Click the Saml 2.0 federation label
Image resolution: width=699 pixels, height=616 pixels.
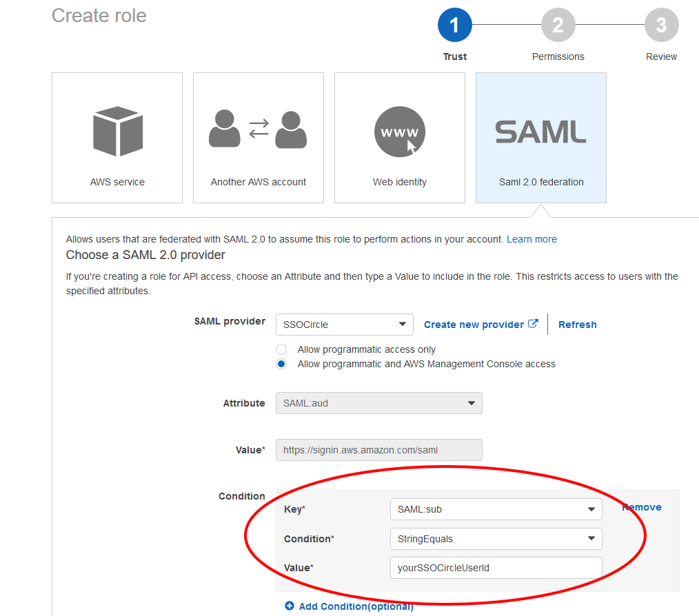[x=541, y=182]
